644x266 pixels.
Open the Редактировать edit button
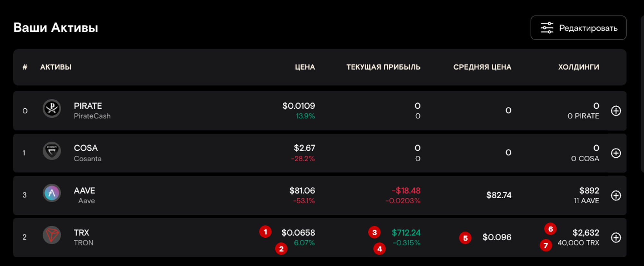click(578, 28)
